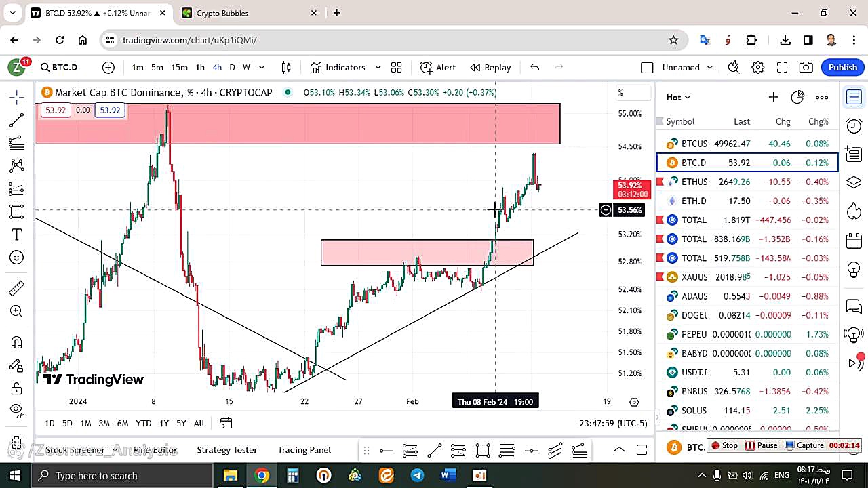Select the upper red rectangle zone on chart

click(x=298, y=123)
